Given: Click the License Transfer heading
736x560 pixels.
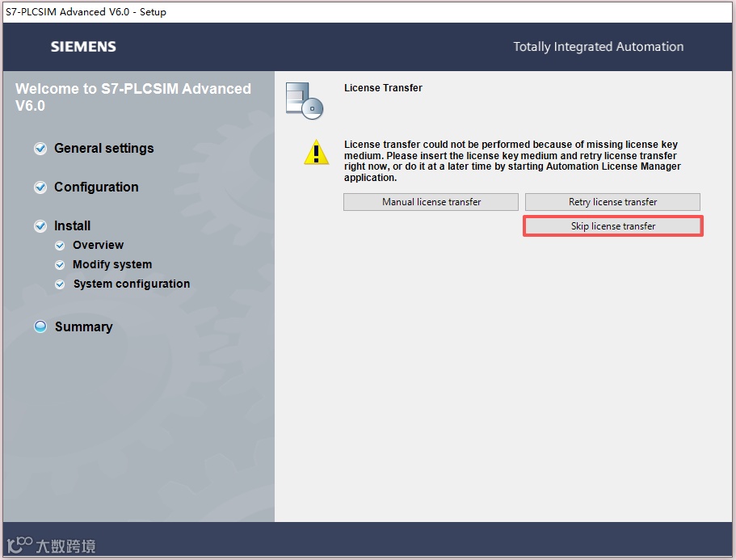Looking at the screenshot, I should [x=383, y=88].
